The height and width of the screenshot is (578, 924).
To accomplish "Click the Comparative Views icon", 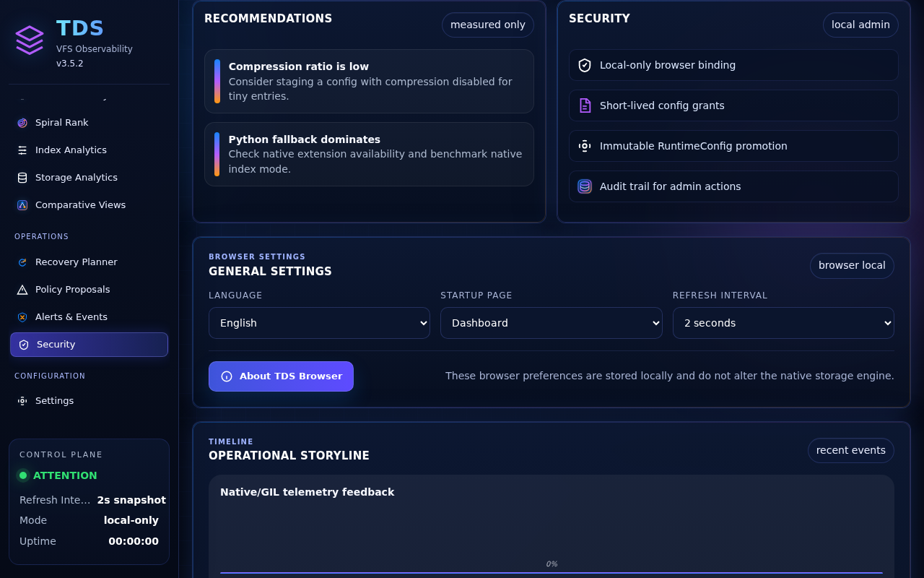I will (x=22, y=205).
